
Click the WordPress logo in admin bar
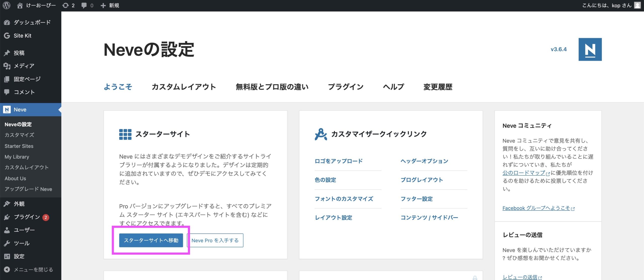pyautogui.click(x=7, y=5)
